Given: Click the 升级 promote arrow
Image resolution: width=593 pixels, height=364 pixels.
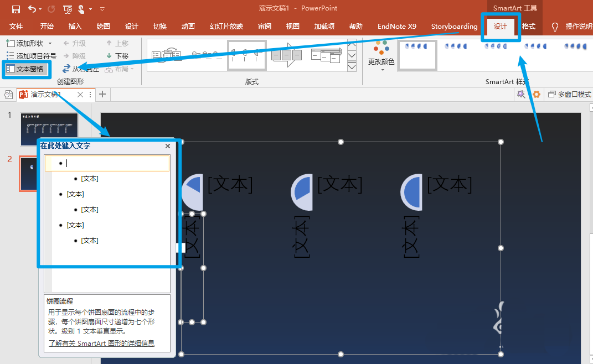Looking at the screenshot, I should pyautogui.click(x=75, y=44).
